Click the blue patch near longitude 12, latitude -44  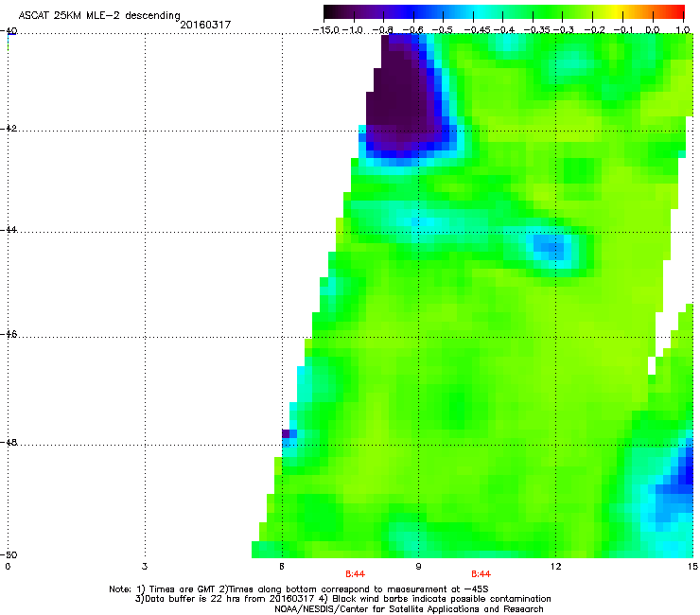pyautogui.click(x=549, y=248)
